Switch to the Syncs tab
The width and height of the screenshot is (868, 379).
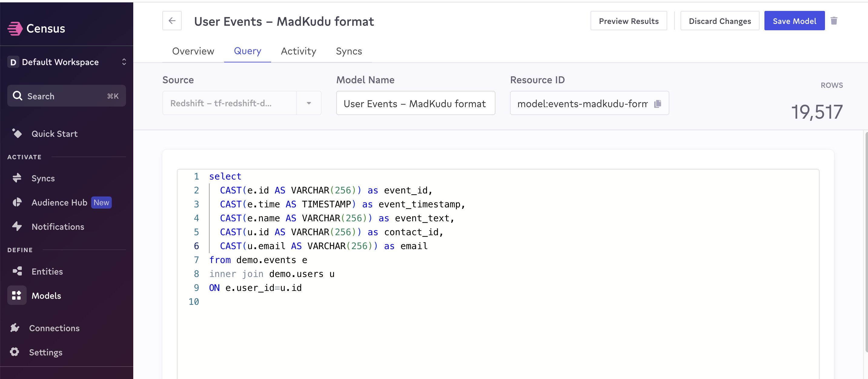tap(349, 51)
